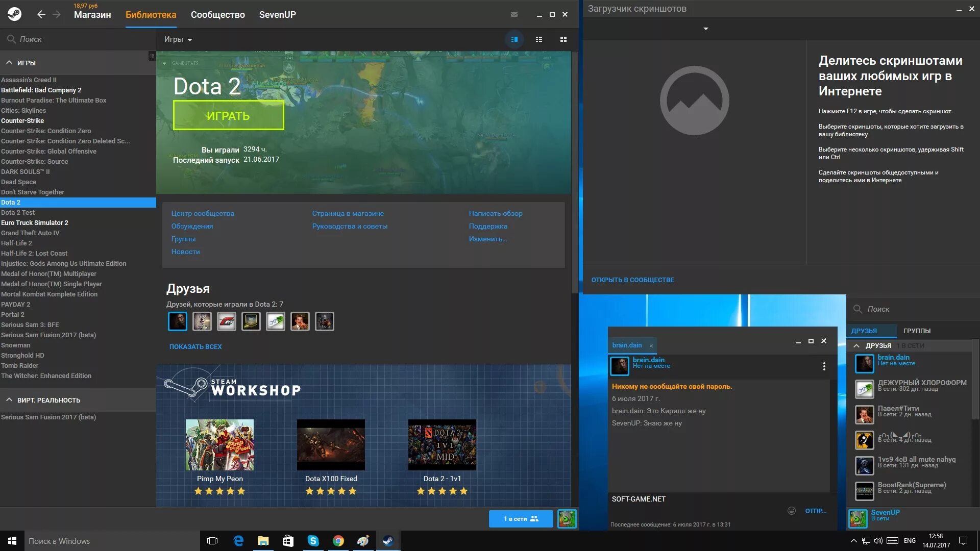The image size is (980, 551).
Task: Open the screenshot uploader game dropdown arrow
Action: tap(706, 29)
